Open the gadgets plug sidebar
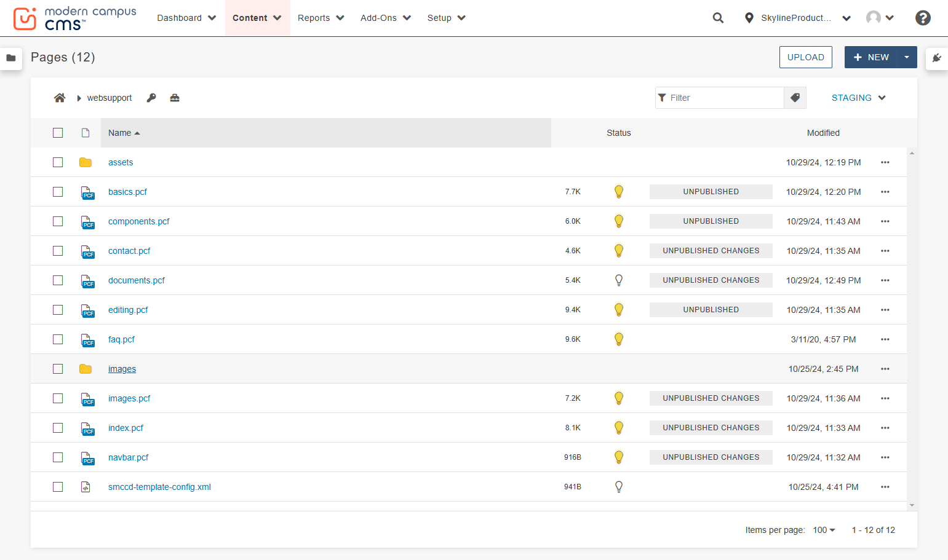948x560 pixels. pos(937,58)
